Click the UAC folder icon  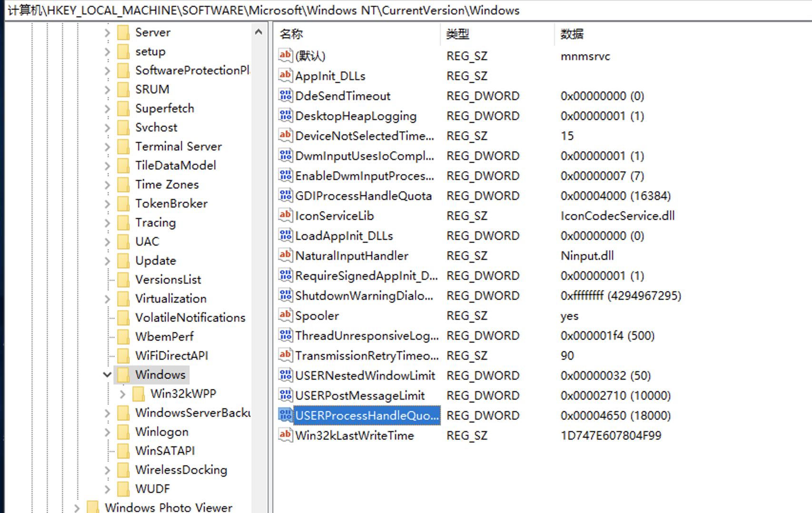pos(123,242)
